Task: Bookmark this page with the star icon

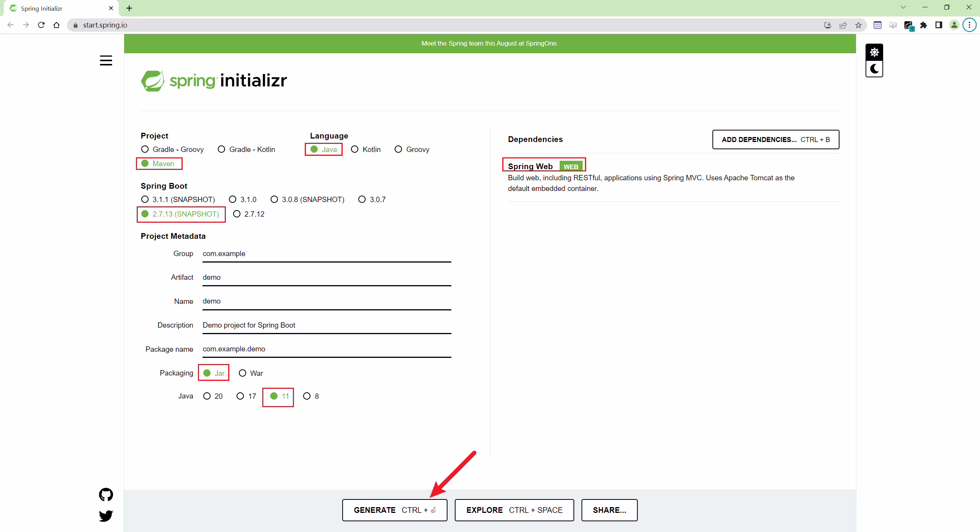Action: [859, 25]
